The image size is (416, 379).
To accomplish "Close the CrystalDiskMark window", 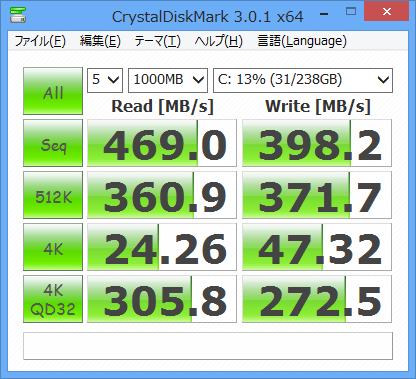I will (387, 11).
